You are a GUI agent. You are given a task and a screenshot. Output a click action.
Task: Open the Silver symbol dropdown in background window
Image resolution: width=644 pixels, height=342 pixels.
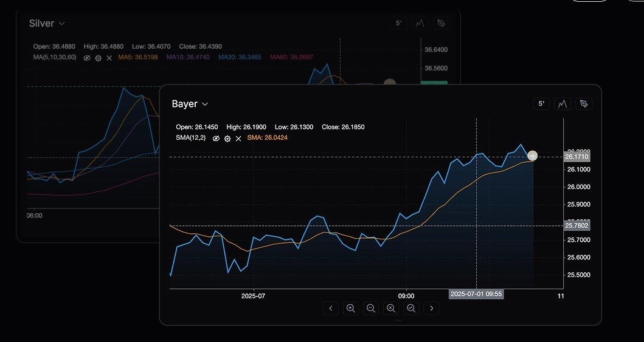tap(46, 23)
